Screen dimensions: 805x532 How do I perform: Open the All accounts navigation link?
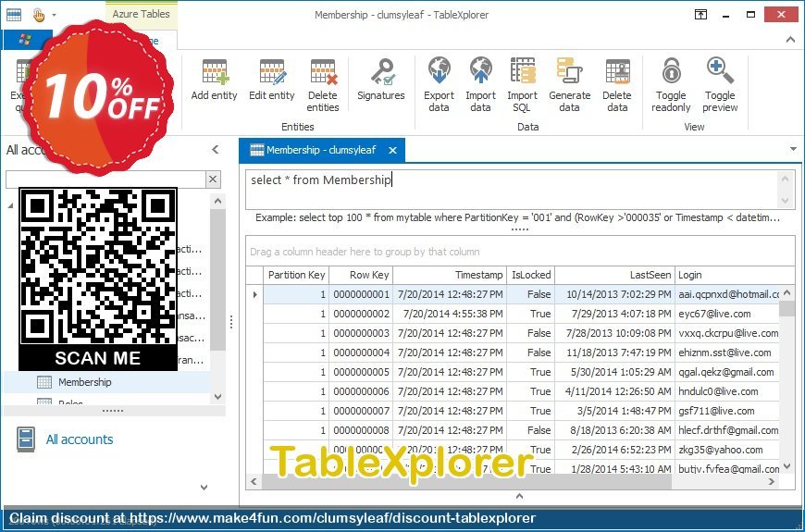(80, 439)
